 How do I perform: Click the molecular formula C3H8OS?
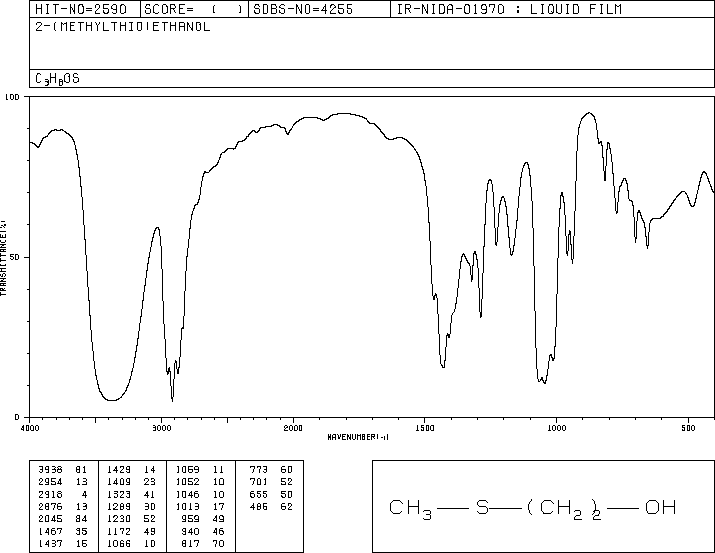[57, 79]
